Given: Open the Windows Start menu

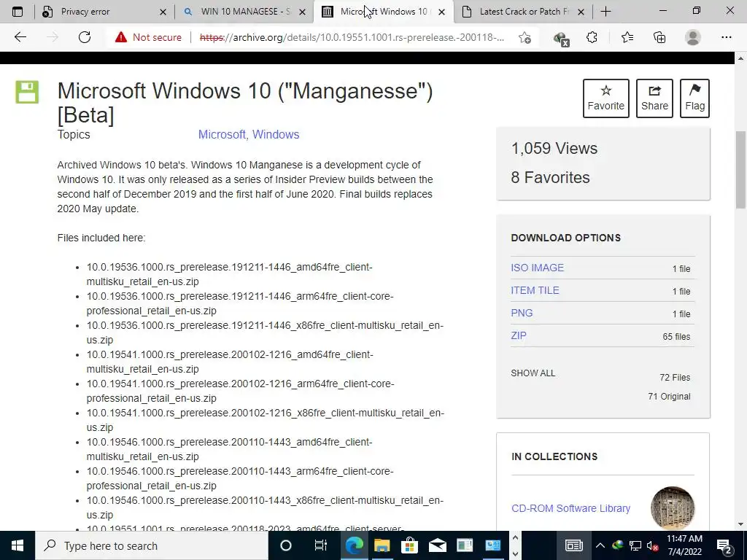Looking at the screenshot, I should pos(18,545).
